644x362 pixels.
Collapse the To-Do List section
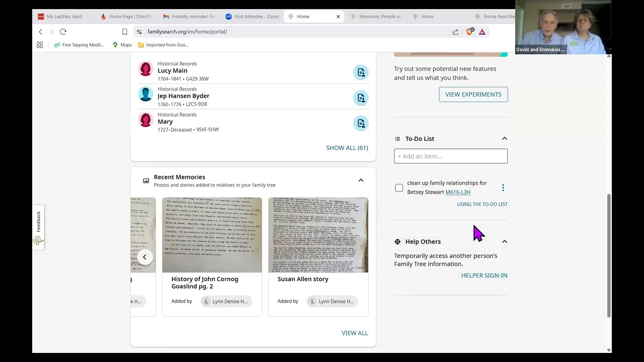click(x=504, y=138)
